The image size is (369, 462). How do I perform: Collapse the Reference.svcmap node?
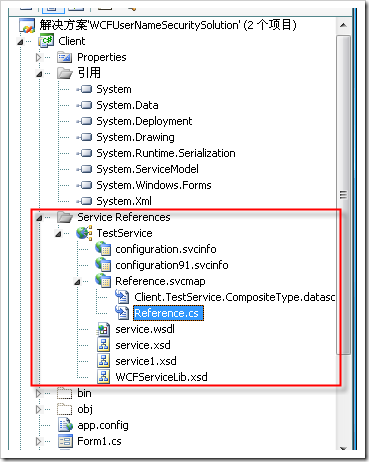[x=77, y=282]
